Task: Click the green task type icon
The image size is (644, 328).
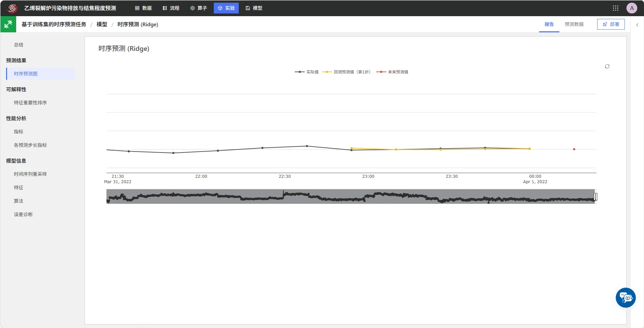Action: [x=8, y=24]
